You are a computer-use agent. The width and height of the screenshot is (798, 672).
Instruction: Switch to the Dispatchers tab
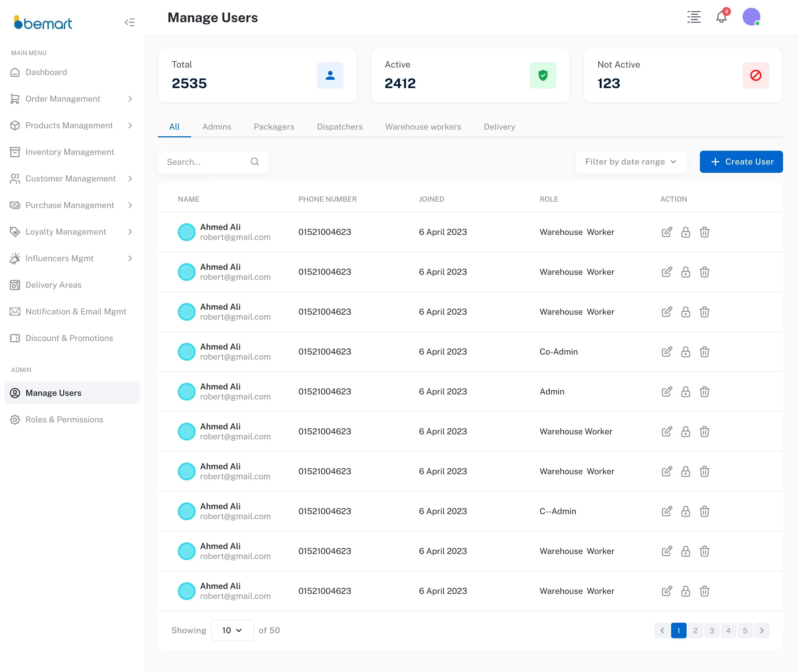click(339, 127)
